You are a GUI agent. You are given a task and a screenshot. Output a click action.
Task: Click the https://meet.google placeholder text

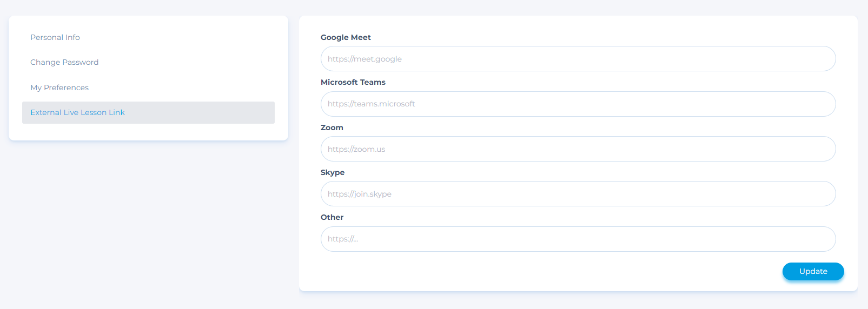(365, 59)
